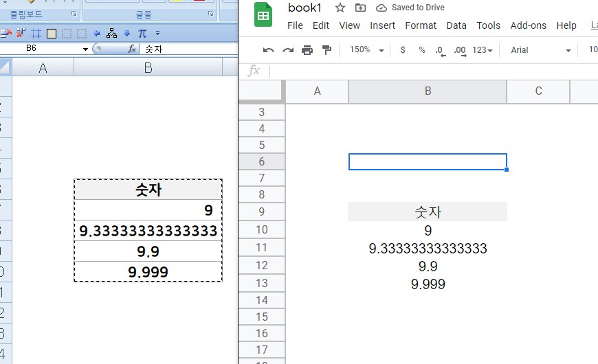Open Edit menu in Google Sheets
598x364 pixels.
321,25
